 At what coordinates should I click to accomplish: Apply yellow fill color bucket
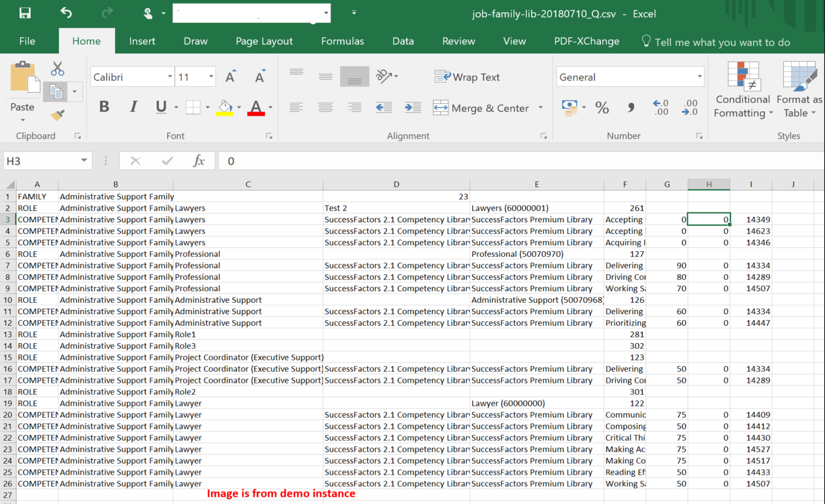225,108
